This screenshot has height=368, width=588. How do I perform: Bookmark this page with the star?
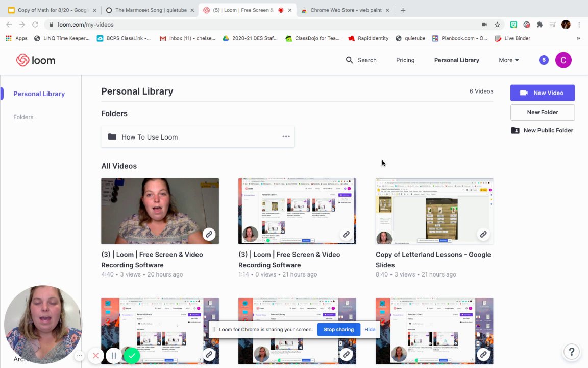[497, 25]
